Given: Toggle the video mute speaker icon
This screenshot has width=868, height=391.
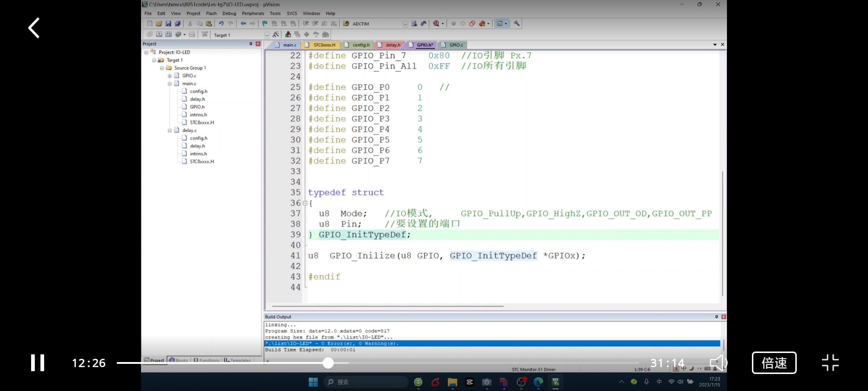Looking at the screenshot, I should click(x=718, y=363).
